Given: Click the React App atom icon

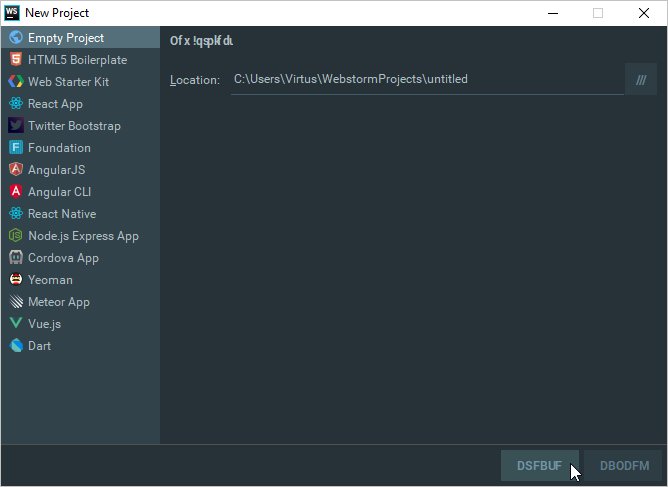Looking at the screenshot, I should 16,104.
